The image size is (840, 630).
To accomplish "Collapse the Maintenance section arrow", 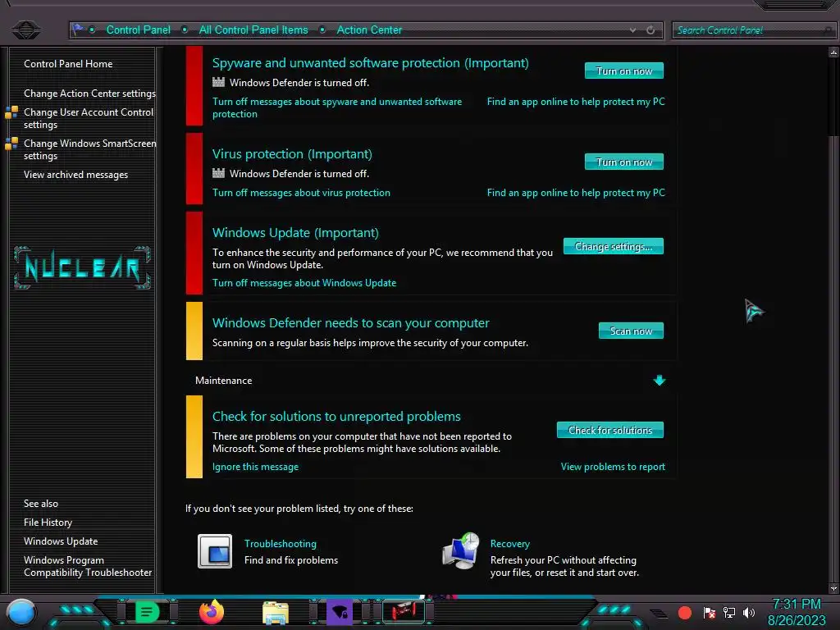I will [660, 381].
